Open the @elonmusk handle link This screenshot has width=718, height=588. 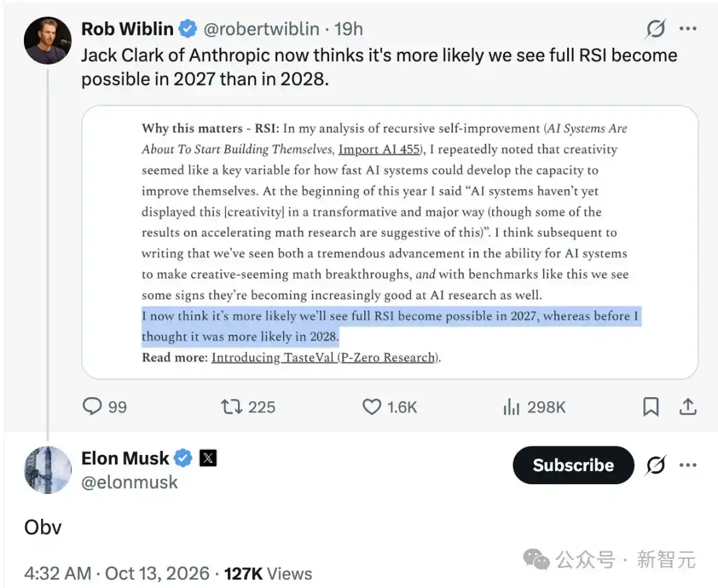pos(130,482)
